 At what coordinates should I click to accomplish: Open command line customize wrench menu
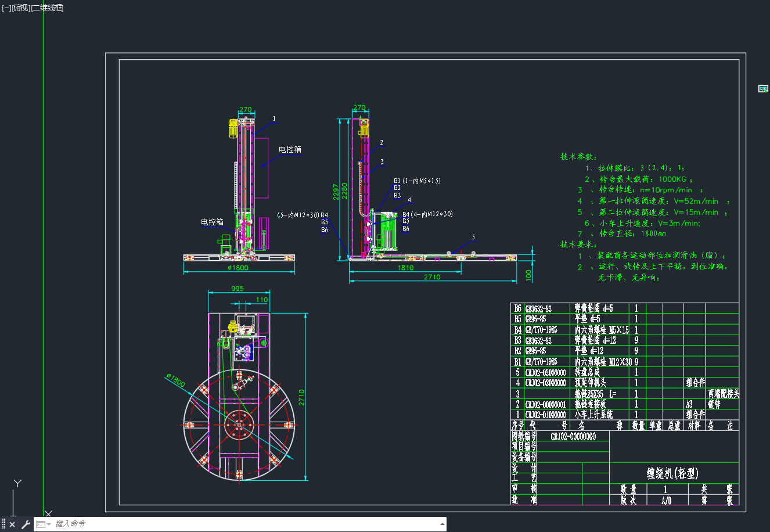(26, 524)
